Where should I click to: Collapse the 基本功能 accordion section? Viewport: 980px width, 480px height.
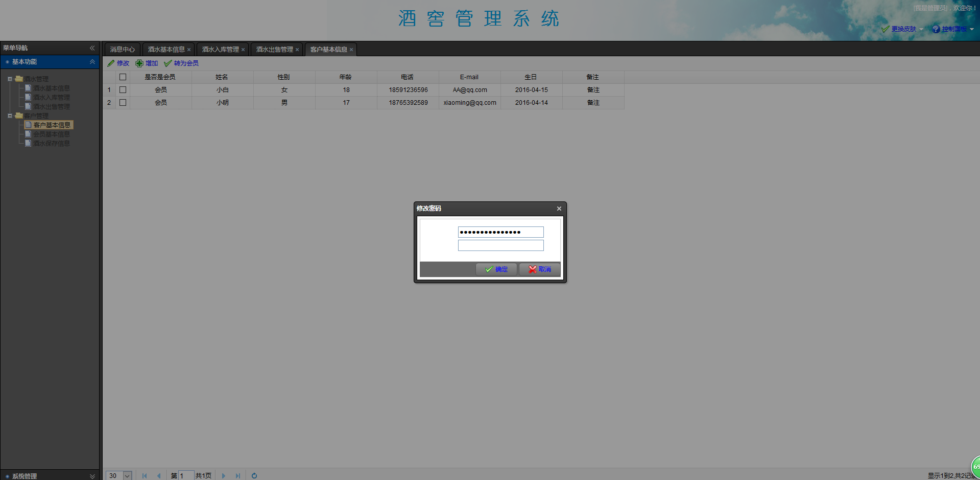[x=92, y=62]
